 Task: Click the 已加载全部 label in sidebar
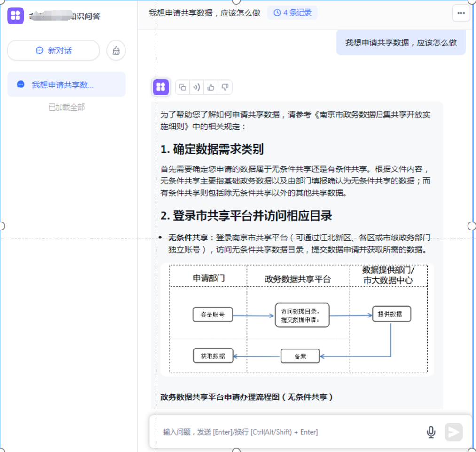(x=66, y=107)
